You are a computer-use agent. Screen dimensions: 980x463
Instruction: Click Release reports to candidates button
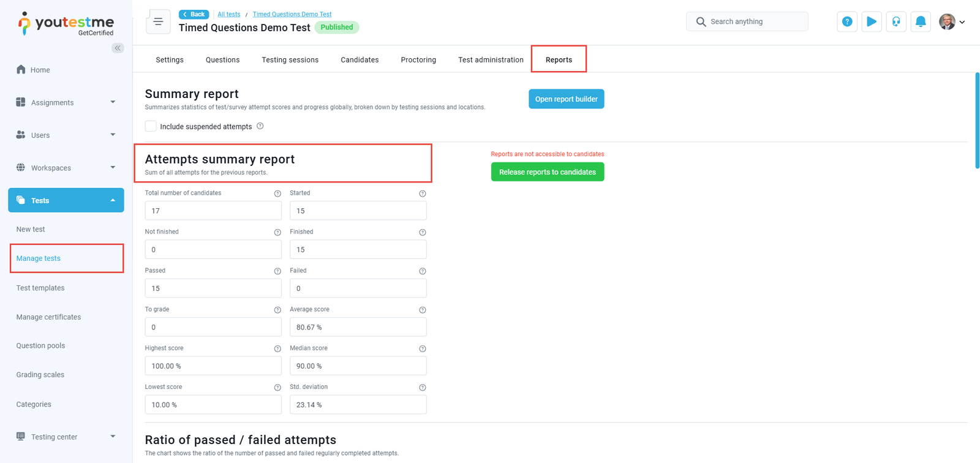[x=547, y=172]
